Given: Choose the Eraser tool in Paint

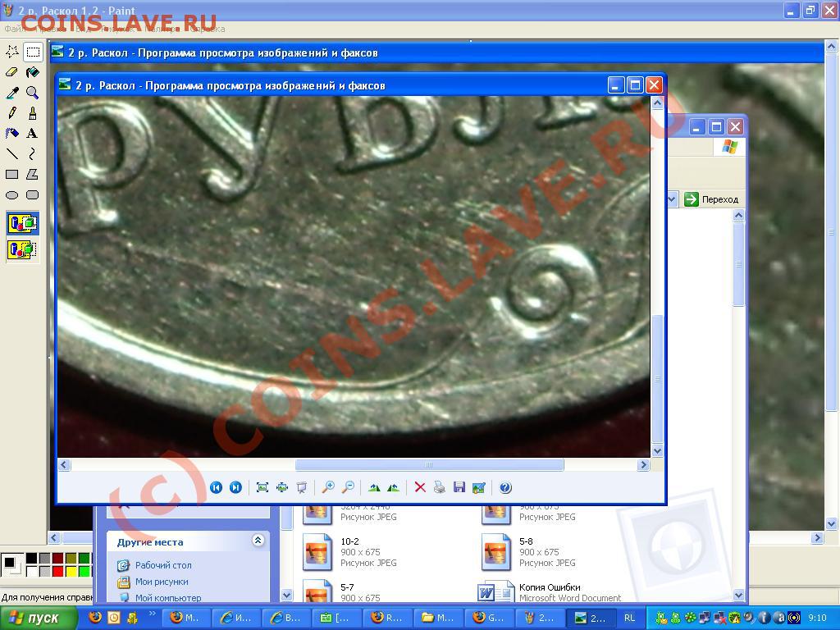Looking at the screenshot, I should (x=11, y=72).
